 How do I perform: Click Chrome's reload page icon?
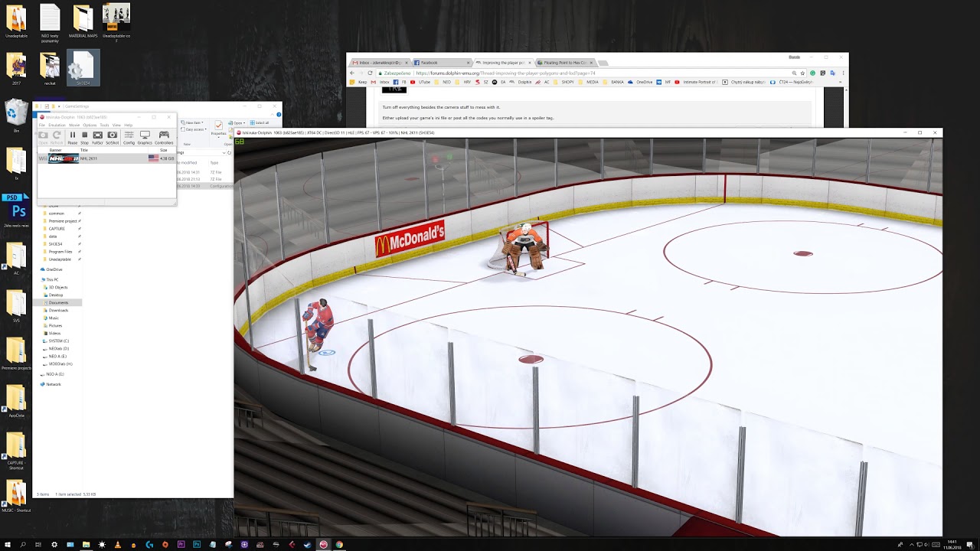(x=370, y=73)
